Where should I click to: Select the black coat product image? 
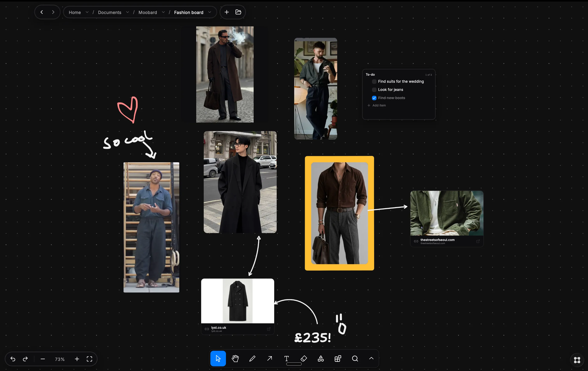(238, 301)
